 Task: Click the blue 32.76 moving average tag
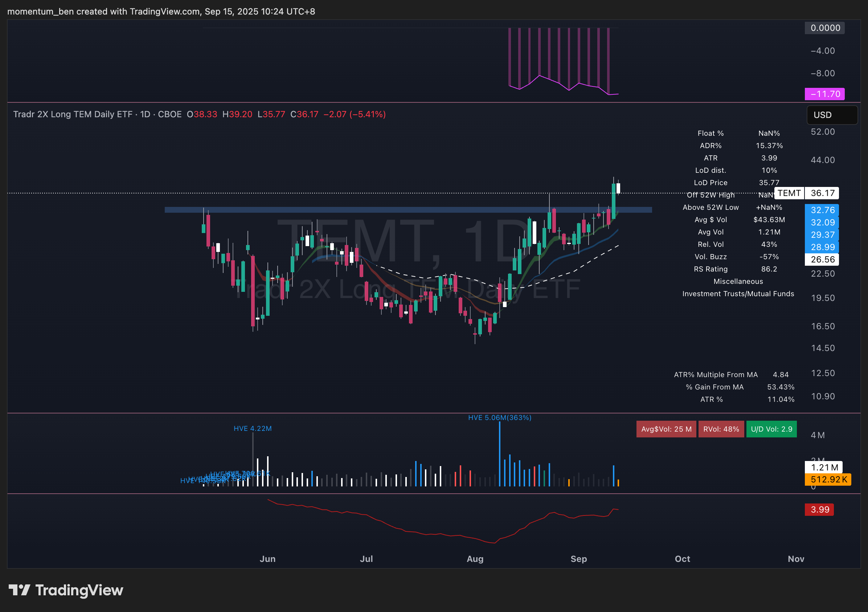pos(822,210)
